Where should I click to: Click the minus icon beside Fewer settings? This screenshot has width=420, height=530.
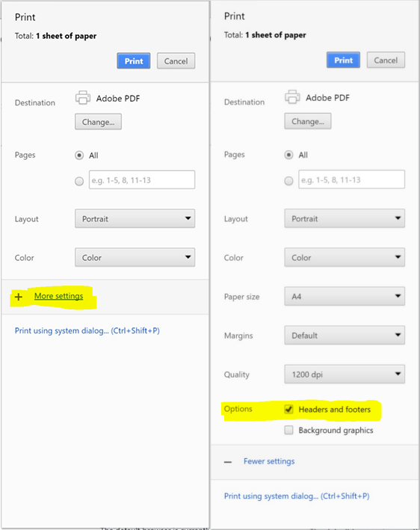pos(228,462)
